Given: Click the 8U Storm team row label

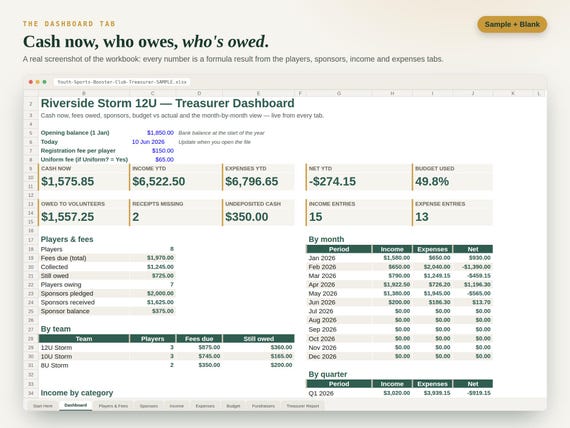Looking at the screenshot, I should click(55, 365).
